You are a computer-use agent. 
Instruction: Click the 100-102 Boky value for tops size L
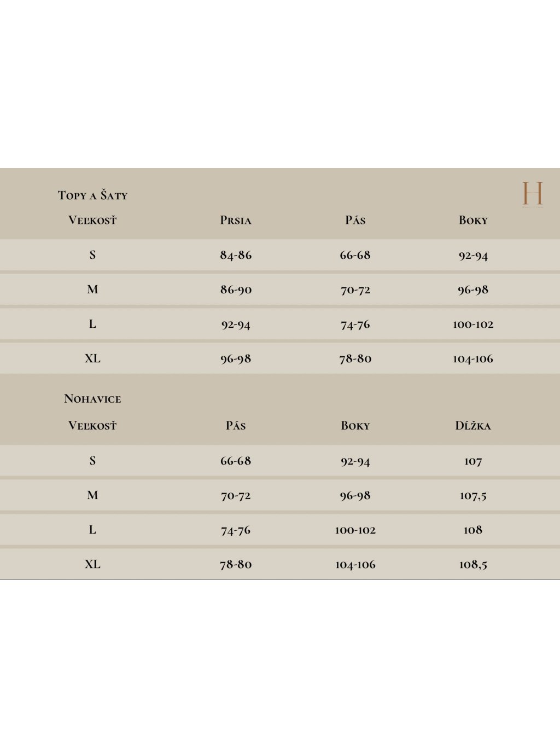(x=473, y=324)
